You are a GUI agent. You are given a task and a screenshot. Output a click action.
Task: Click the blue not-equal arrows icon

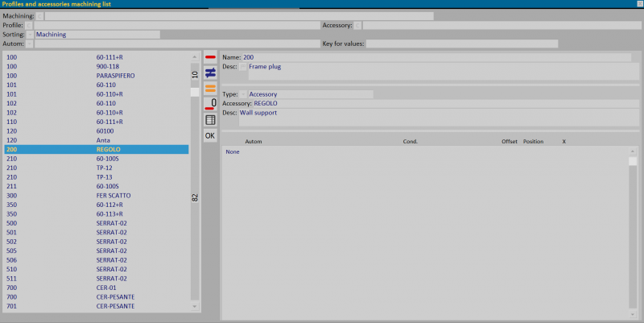pyautogui.click(x=210, y=72)
